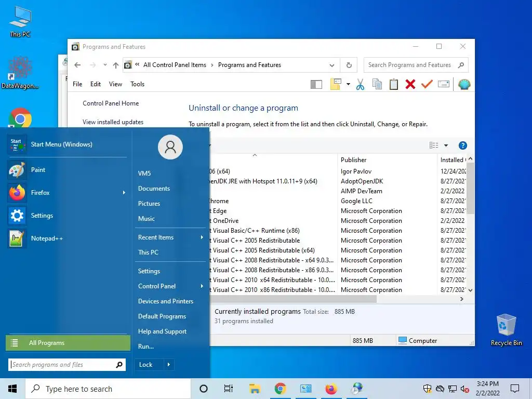Screen dimensions: 532x399
Task: Click Search programs and files box
Action: [x=67, y=365]
